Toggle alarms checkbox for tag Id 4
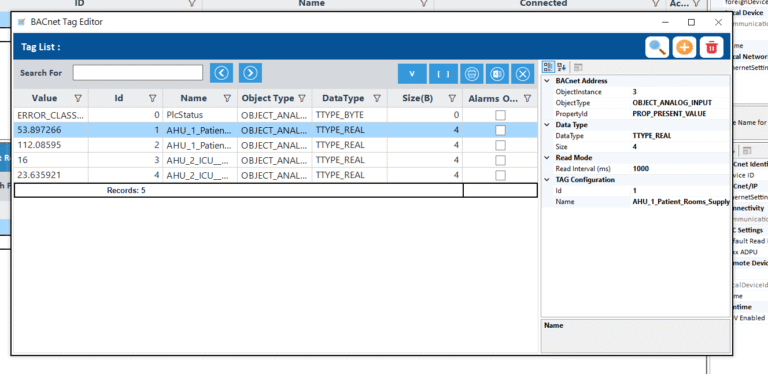 (500, 175)
